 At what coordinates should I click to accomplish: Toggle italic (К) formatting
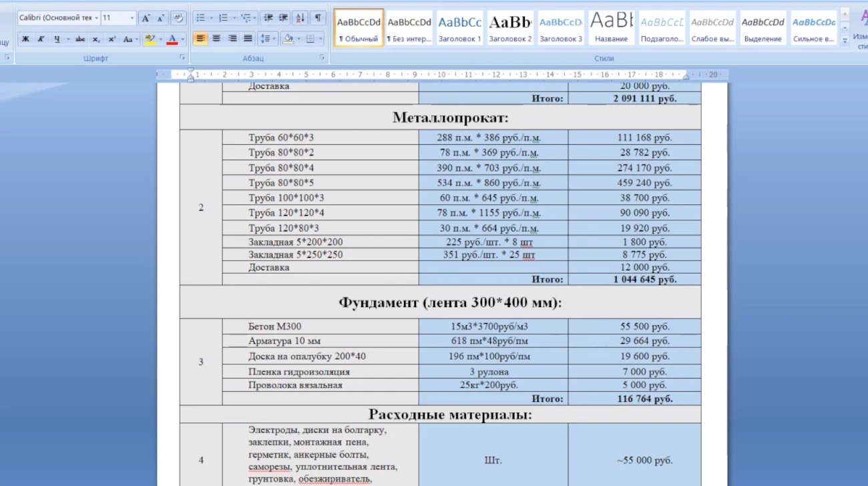[x=41, y=39]
